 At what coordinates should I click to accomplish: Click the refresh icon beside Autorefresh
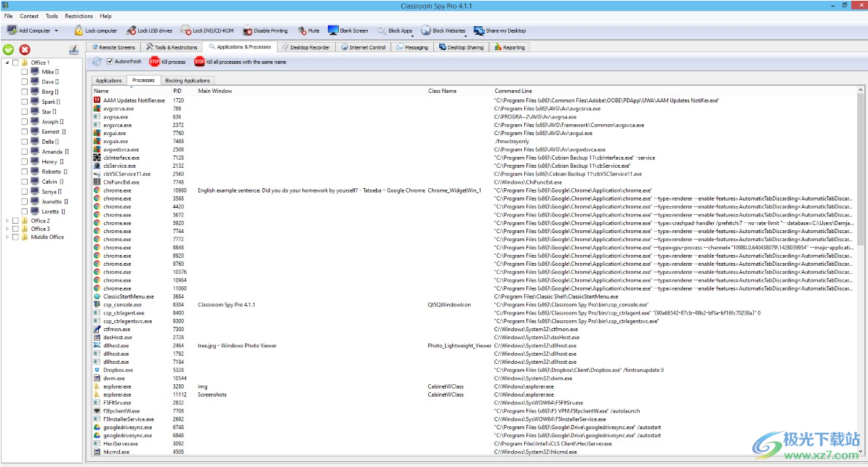pos(97,62)
